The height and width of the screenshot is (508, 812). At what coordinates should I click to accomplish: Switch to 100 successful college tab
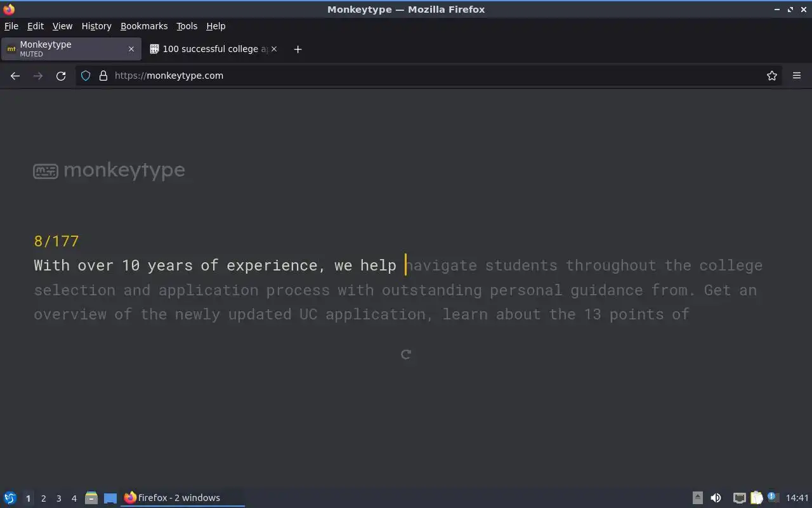point(213,49)
